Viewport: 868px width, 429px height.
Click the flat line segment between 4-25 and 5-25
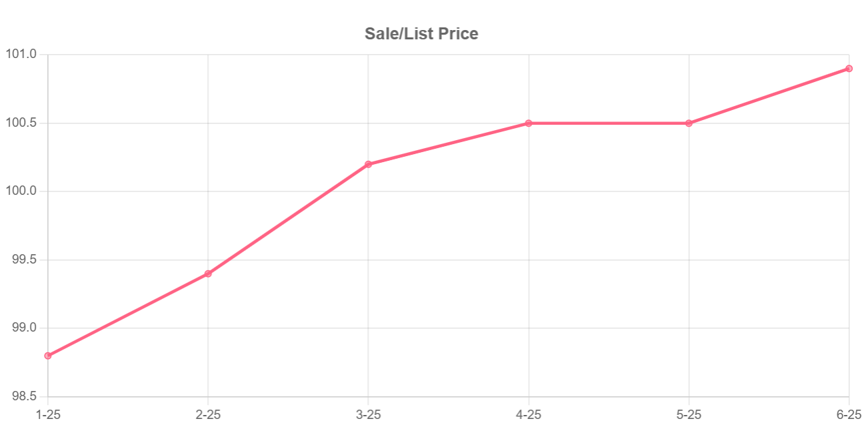609,123
